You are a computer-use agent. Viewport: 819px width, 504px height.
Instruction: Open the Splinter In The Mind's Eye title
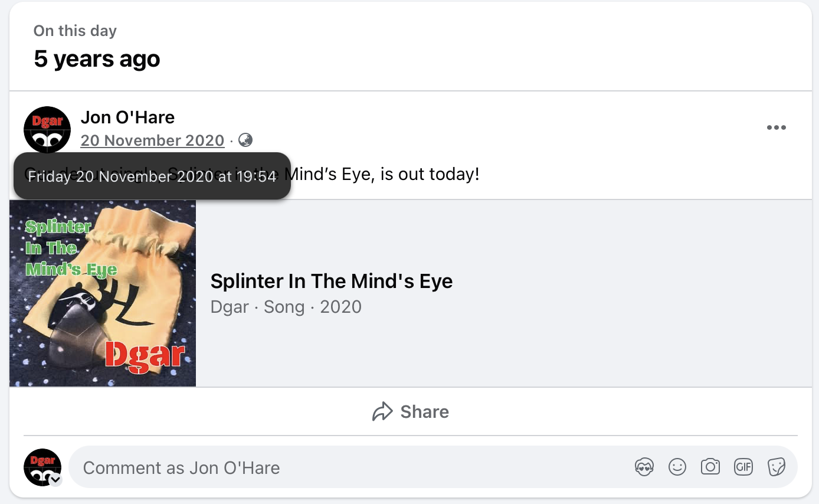click(331, 282)
